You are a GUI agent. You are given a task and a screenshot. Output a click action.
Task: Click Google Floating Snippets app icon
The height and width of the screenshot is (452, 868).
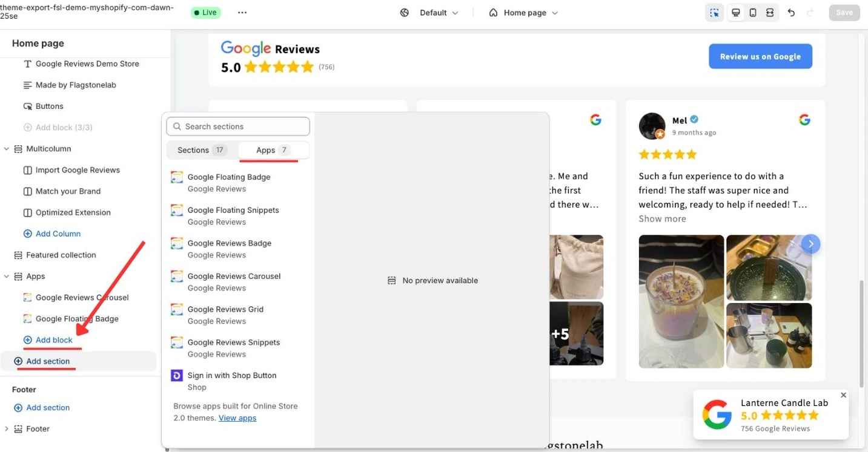pos(177,211)
